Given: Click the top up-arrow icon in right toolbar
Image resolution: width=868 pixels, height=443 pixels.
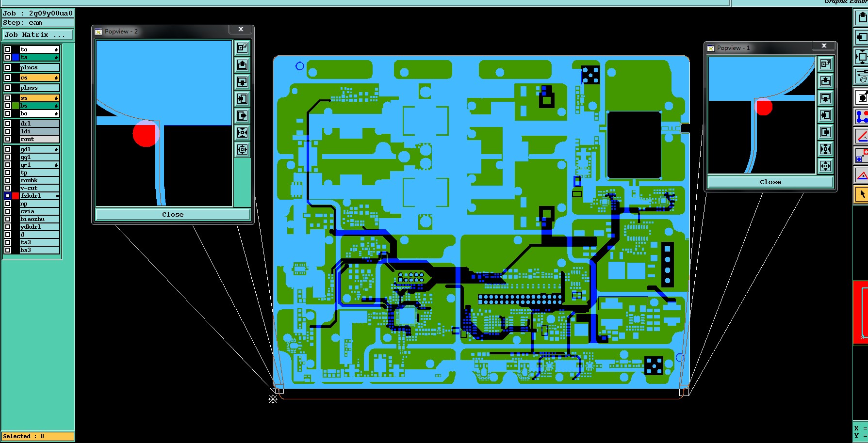Looking at the screenshot, I should pos(861,17).
